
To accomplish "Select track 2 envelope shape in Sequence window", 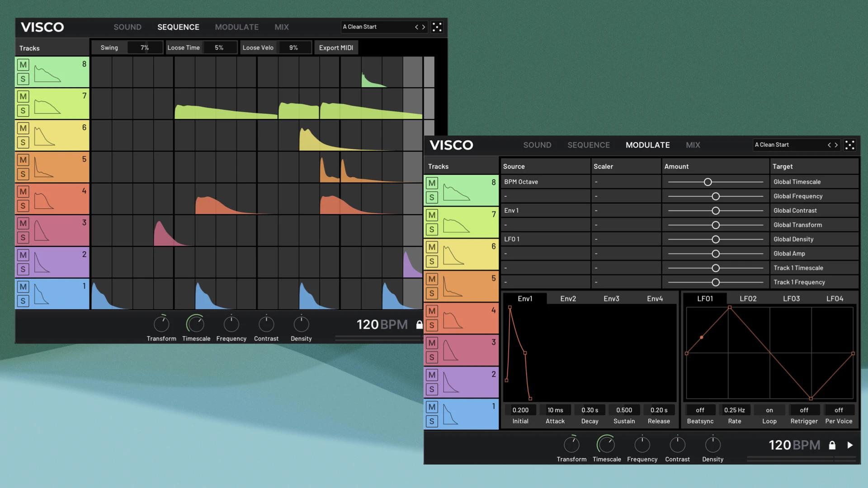I will coord(42,262).
